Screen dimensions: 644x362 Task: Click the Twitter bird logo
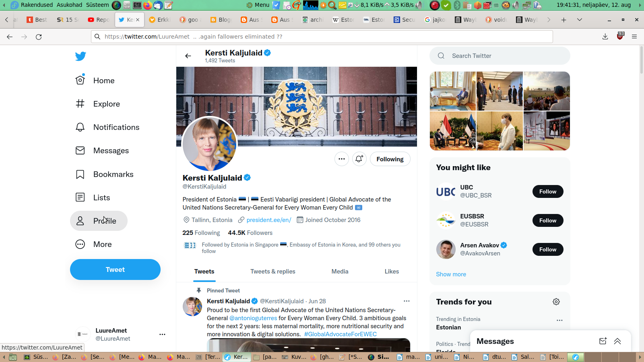click(80, 56)
